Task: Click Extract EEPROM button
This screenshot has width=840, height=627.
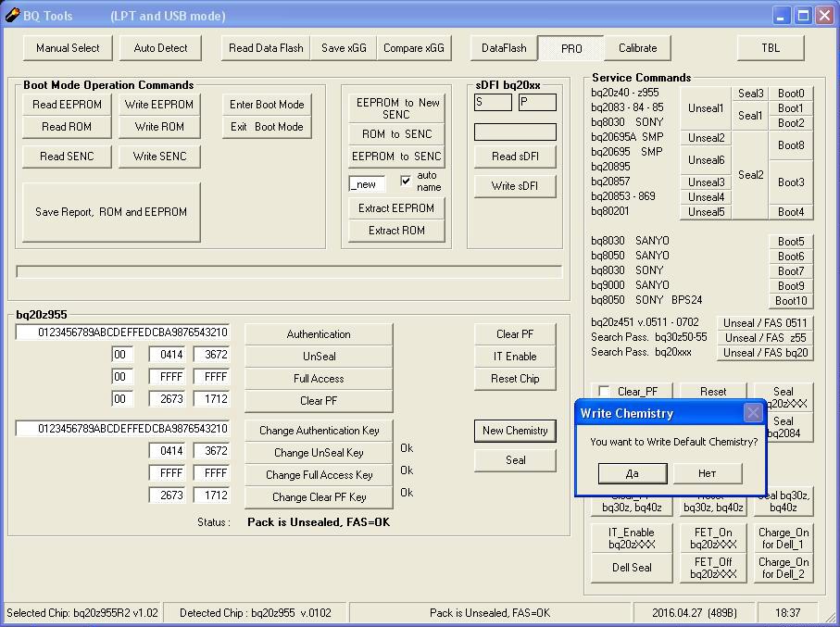Action: pyautogui.click(x=396, y=208)
